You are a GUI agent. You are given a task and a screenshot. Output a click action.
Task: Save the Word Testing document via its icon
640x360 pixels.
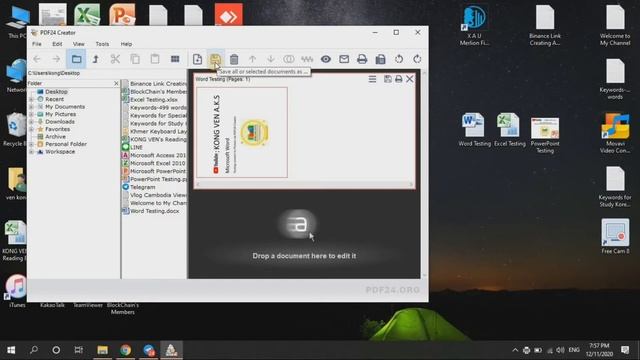coord(388,79)
